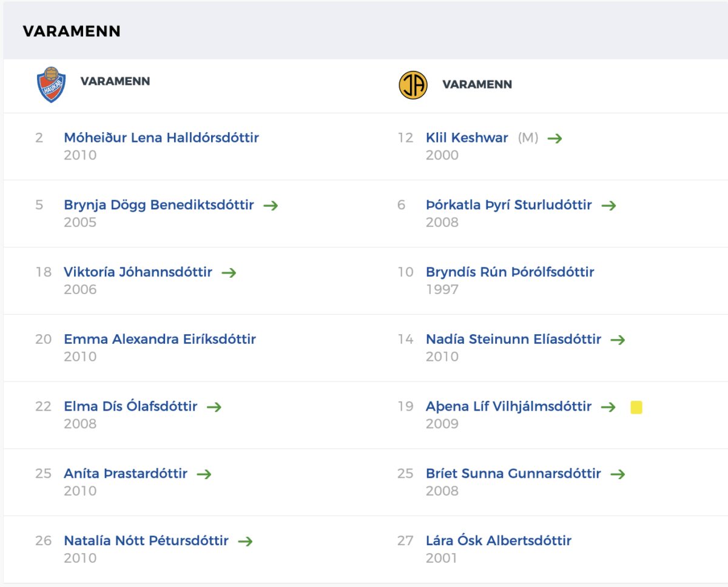Click the Klil Keshwar goalkeeper name

[x=467, y=138]
